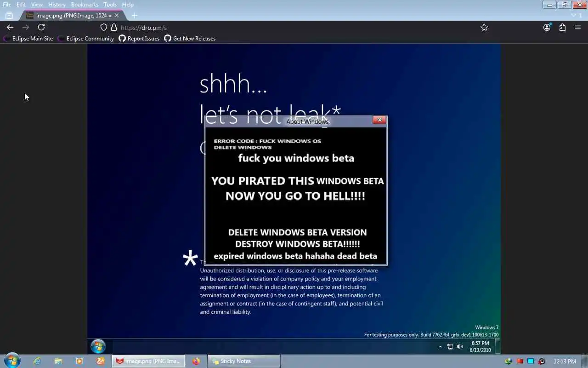
Task: Open Report Issues bookmark
Action: (x=139, y=39)
